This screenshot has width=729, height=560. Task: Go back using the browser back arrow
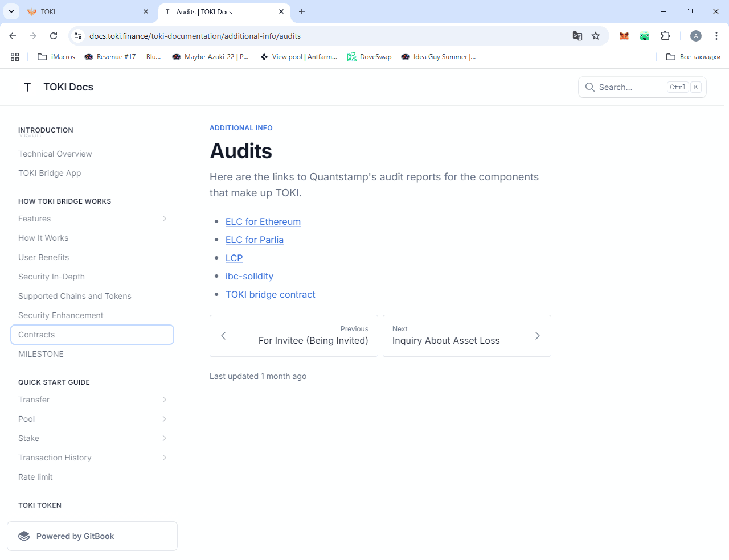(x=13, y=36)
